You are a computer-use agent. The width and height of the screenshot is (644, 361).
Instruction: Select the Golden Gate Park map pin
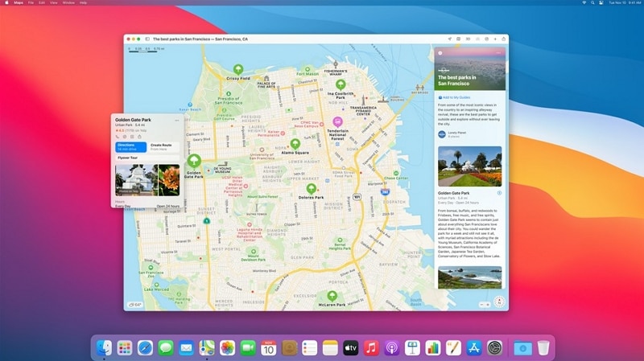coord(194,161)
